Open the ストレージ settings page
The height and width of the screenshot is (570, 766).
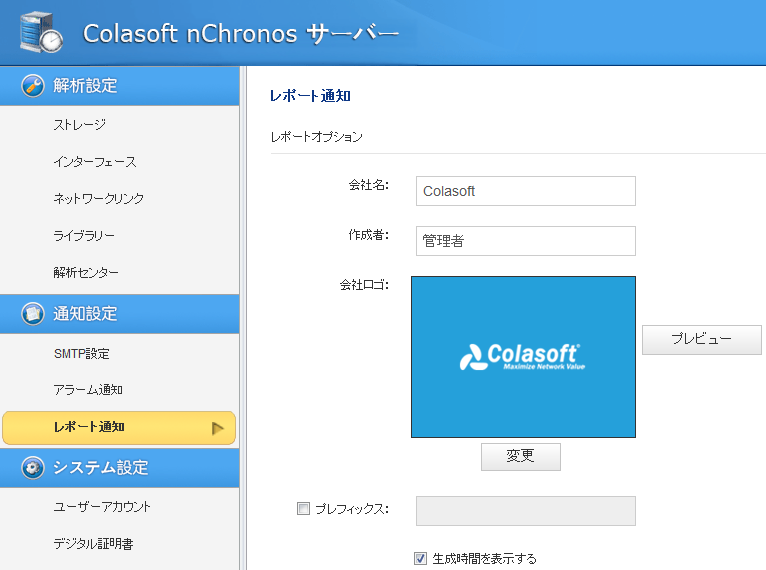point(80,125)
